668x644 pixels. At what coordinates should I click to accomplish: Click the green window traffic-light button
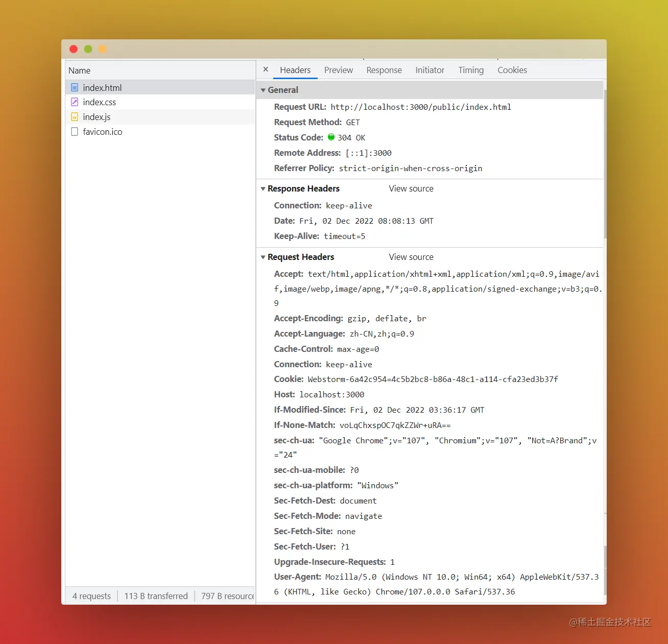click(x=88, y=49)
